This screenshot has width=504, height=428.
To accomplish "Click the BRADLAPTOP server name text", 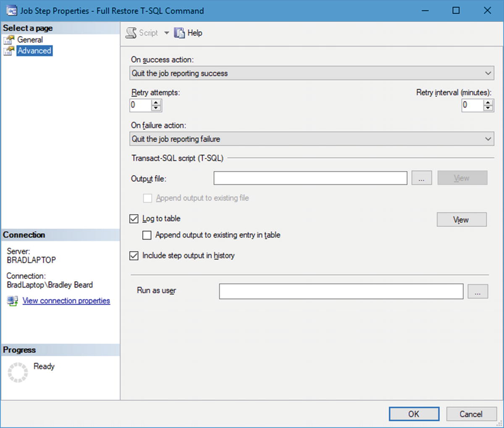I will [31, 260].
